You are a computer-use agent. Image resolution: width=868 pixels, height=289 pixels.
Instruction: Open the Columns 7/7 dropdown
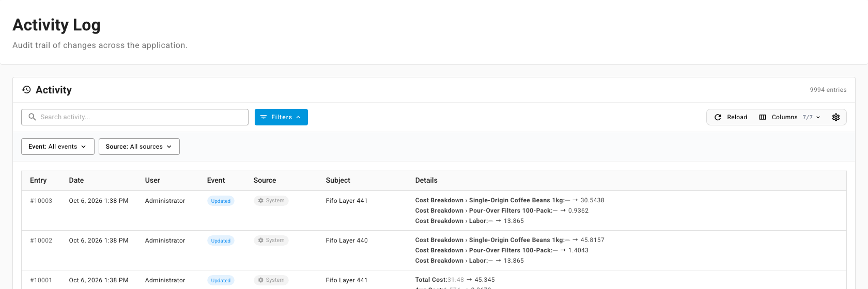click(x=789, y=117)
